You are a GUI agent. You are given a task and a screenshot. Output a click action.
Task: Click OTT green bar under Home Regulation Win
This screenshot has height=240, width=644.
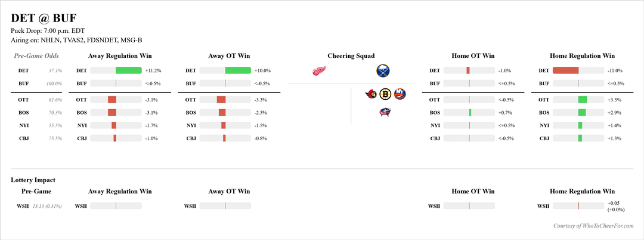[x=583, y=99]
